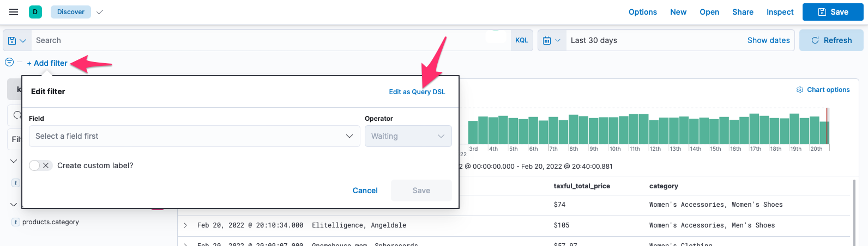Screen dimensions: 868x246
Task: Click the Refresh button
Action: [831, 40]
